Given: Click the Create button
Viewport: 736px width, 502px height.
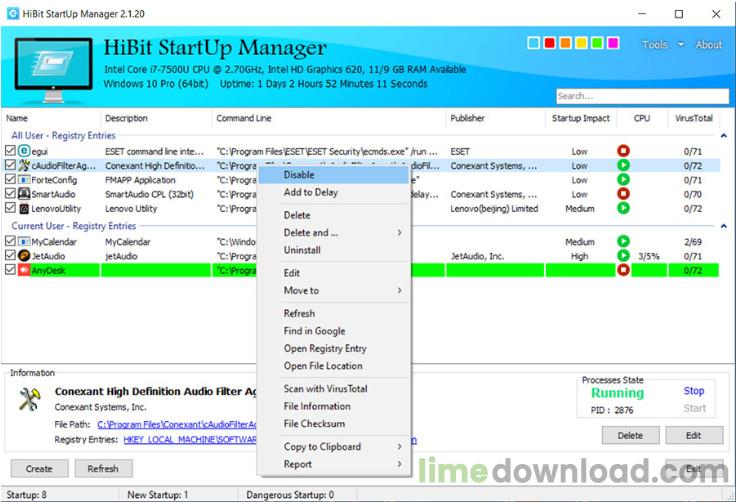Looking at the screenshot, I should coord(39,469).
